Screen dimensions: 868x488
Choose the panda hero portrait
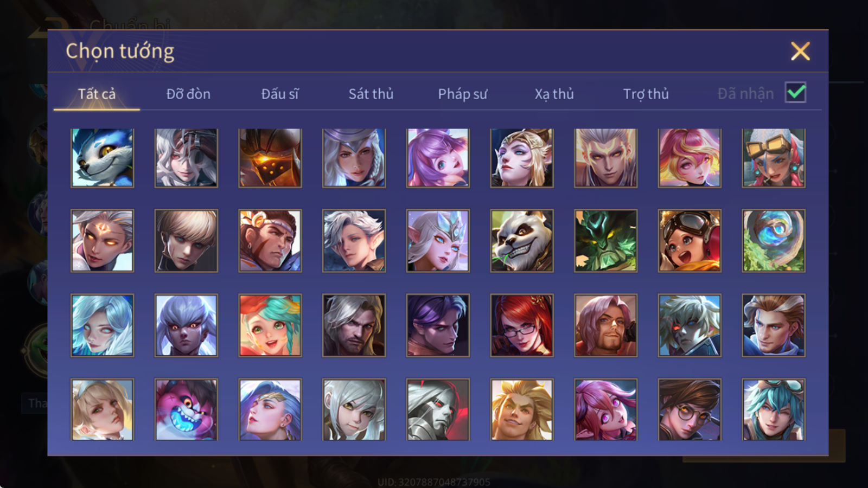[x=521, y=241]
